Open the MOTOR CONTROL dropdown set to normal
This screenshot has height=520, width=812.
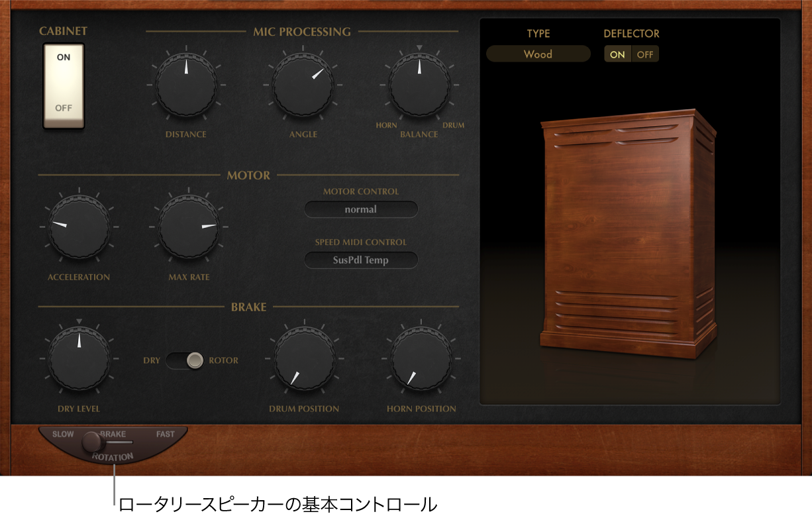click(x=361, y=209)
